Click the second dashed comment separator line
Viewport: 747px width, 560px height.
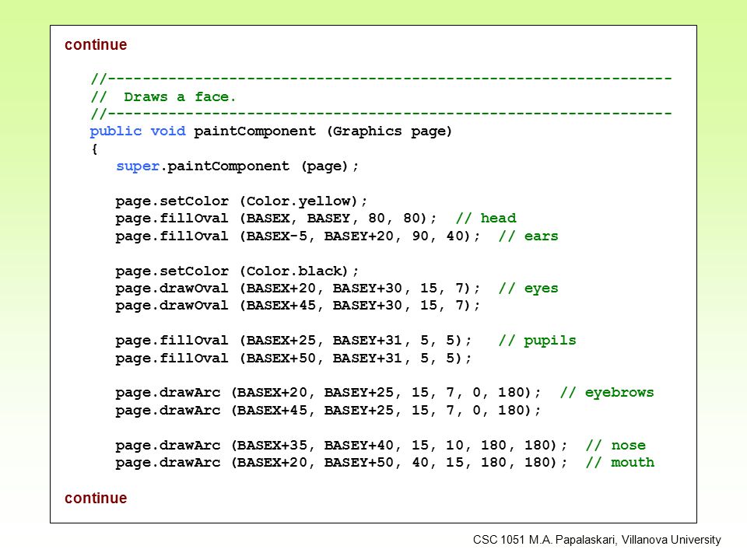coord(381,114)
